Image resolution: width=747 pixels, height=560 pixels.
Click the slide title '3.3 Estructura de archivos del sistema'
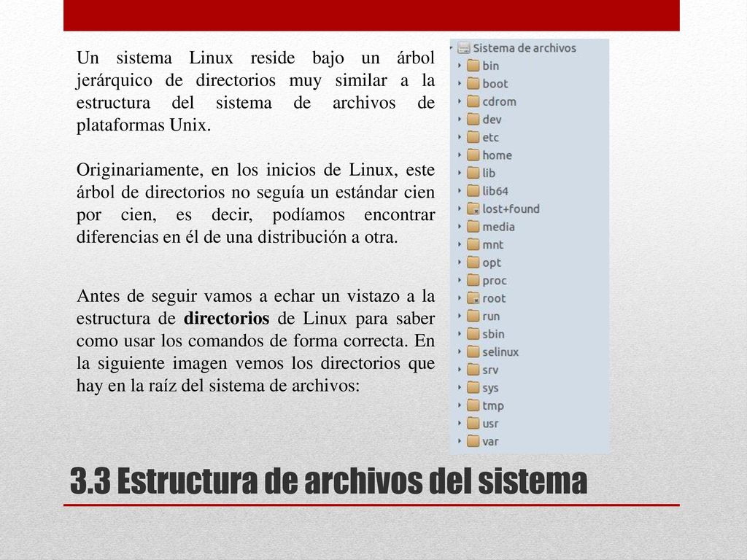coord(329,481)
